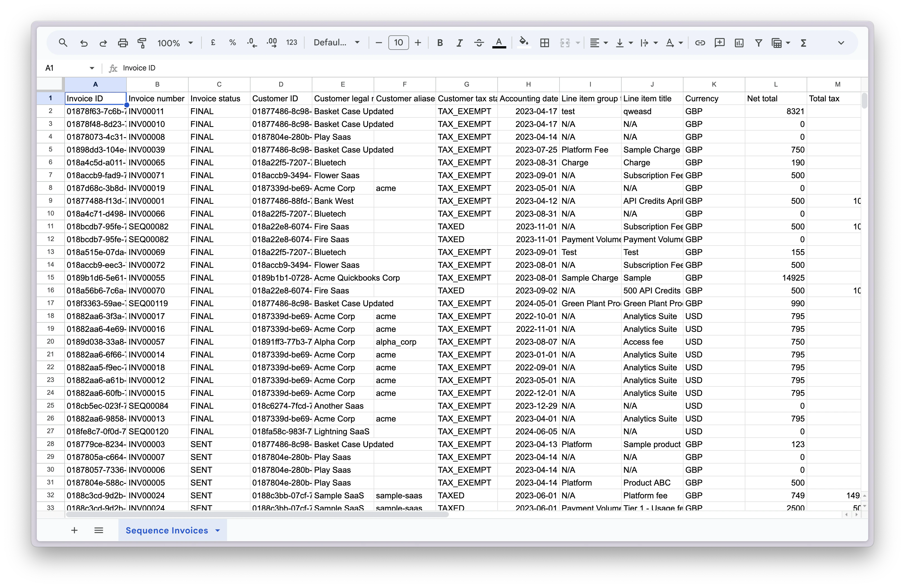Open the all sheets list
This screenshot has height=588, width=905.
pyautogui.click(x=98, y=530)
